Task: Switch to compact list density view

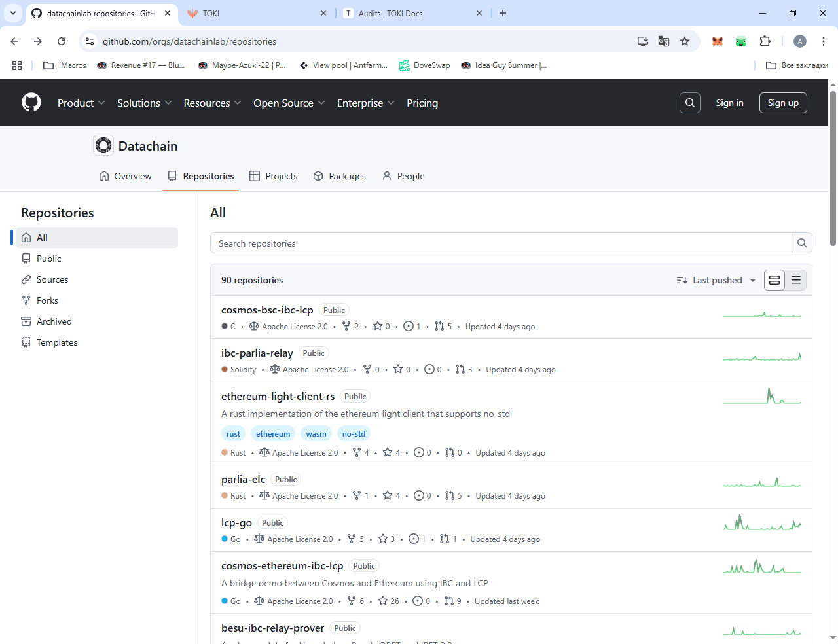Action: tap(796, 280)
